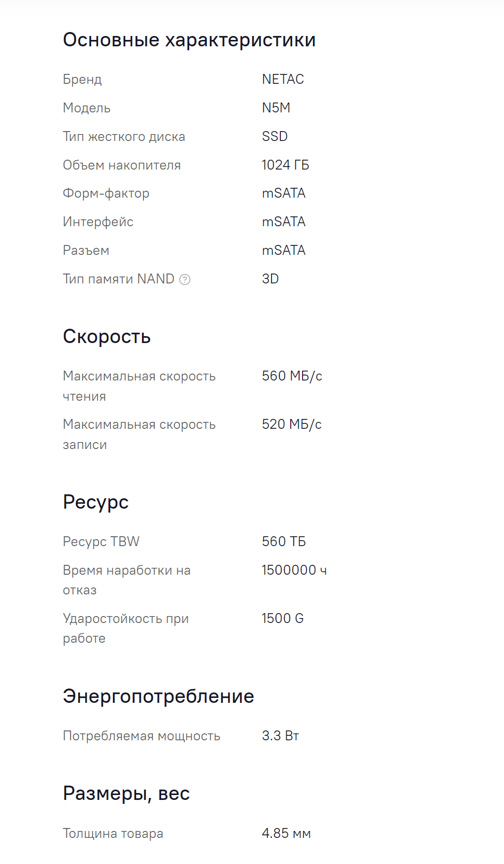504x864 pixels.
Task: Click the 3.3 Вт power value
Action: 280,736
